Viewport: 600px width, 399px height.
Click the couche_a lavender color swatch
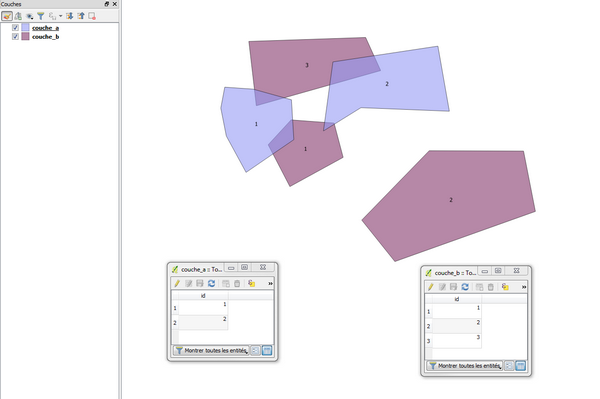tap(25, 28)
